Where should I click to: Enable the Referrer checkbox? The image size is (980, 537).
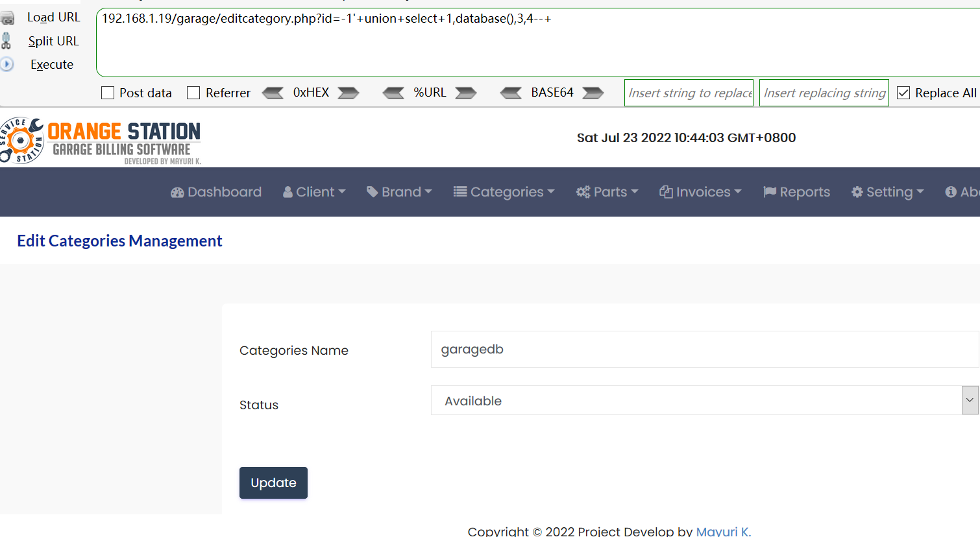(193, 93)
